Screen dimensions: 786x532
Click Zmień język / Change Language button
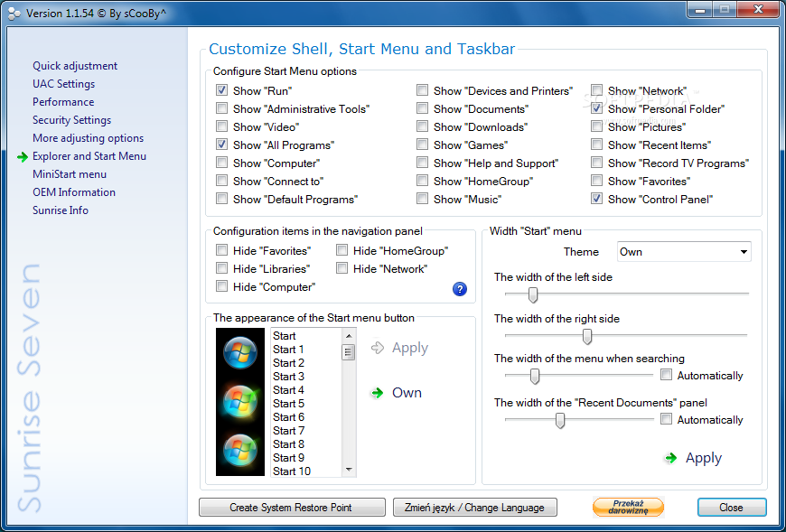(474, 507)
